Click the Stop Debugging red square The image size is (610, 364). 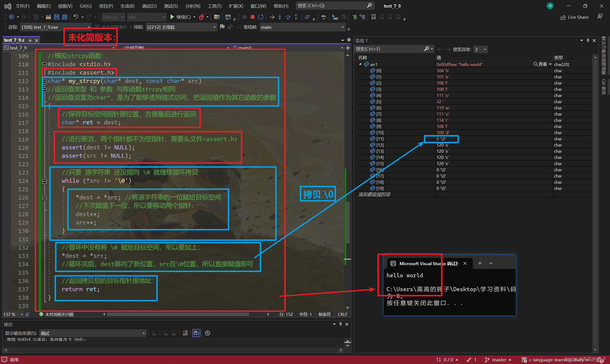pos(252,17)
